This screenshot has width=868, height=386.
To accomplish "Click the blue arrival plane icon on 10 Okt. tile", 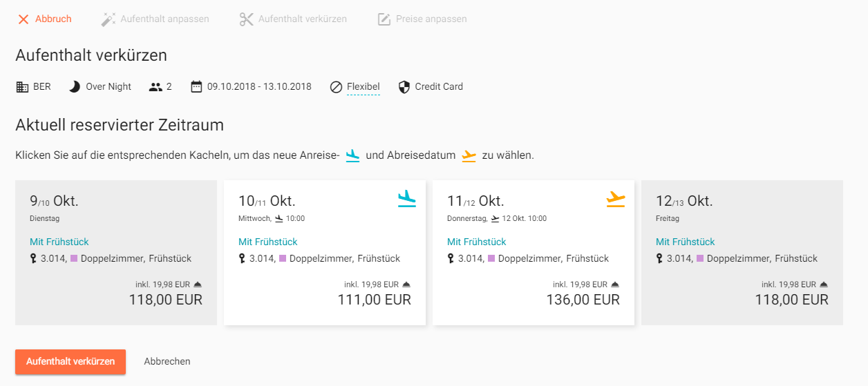I will click(407, 199).
